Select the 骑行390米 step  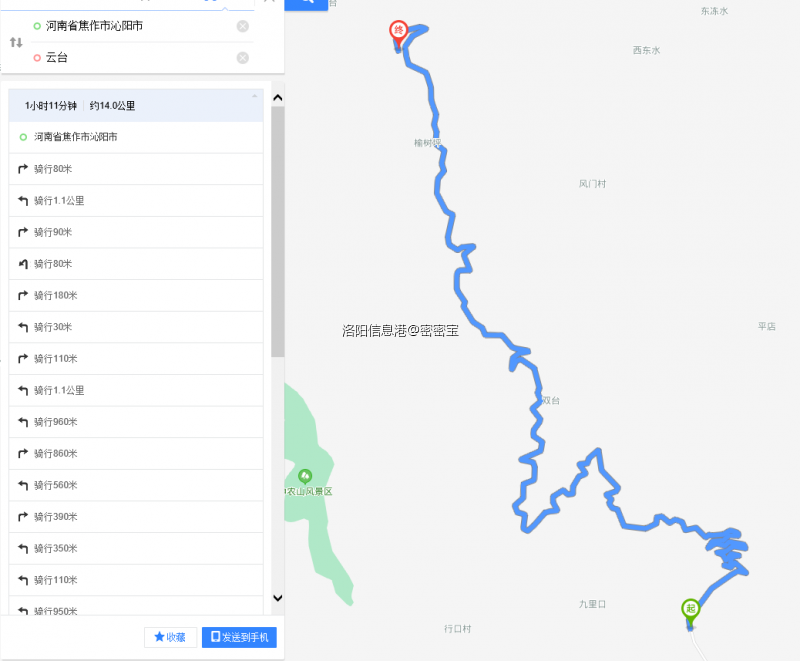[x=136, y=517]
